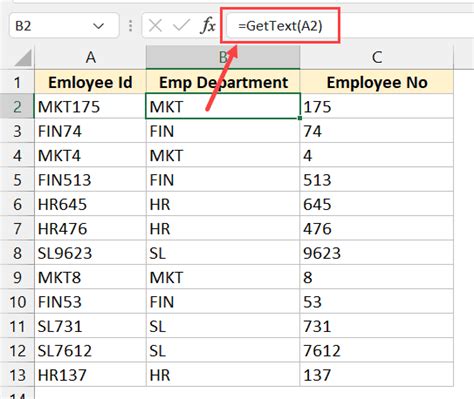Cancel formula entry with the X icon
474x399 pixels.
coord(155,26)
